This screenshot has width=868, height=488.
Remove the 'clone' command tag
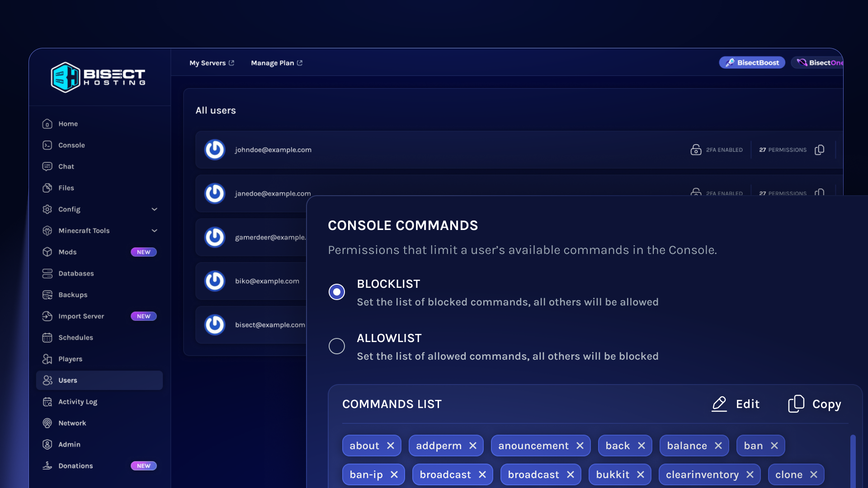pos(814,475)
